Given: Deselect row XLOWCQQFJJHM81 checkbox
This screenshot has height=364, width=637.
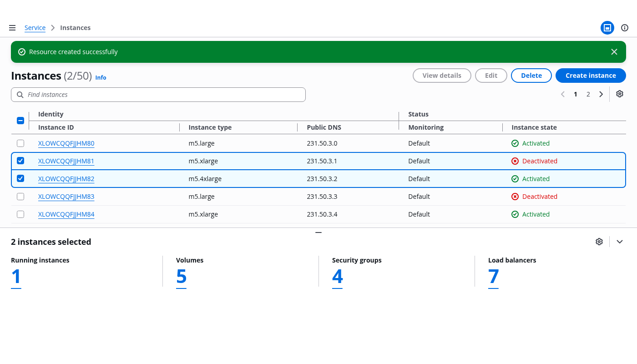Looking at the screenshot, I should click(20, 161).
